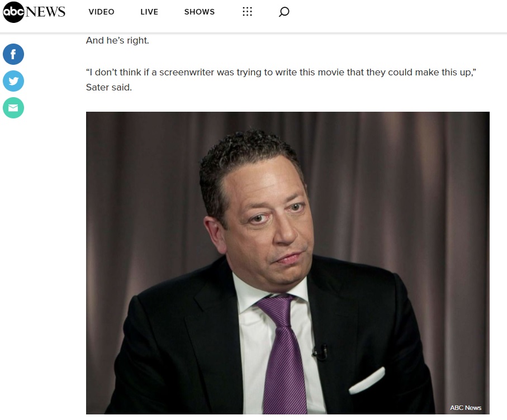Open the VIDEO menu item
Image resolution: width=507 pixels, height=420 pixels.
(x=101, y=12)
